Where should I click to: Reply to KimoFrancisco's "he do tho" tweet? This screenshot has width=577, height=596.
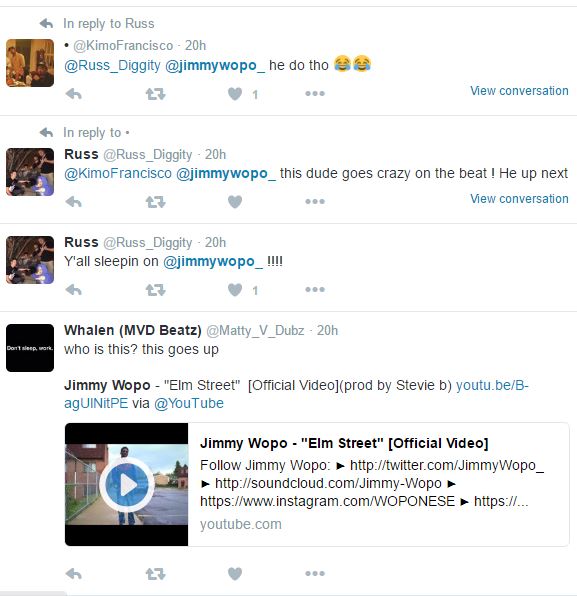74,94
